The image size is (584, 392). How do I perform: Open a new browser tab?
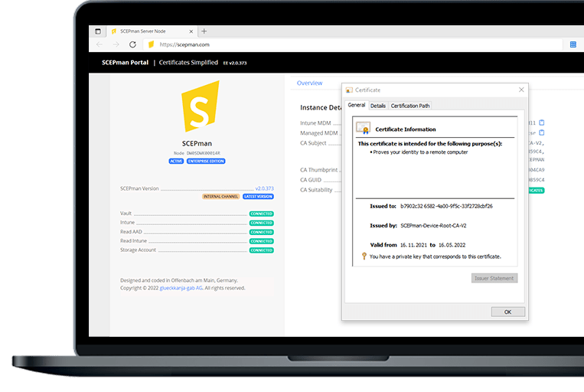(x=204, y=31)
